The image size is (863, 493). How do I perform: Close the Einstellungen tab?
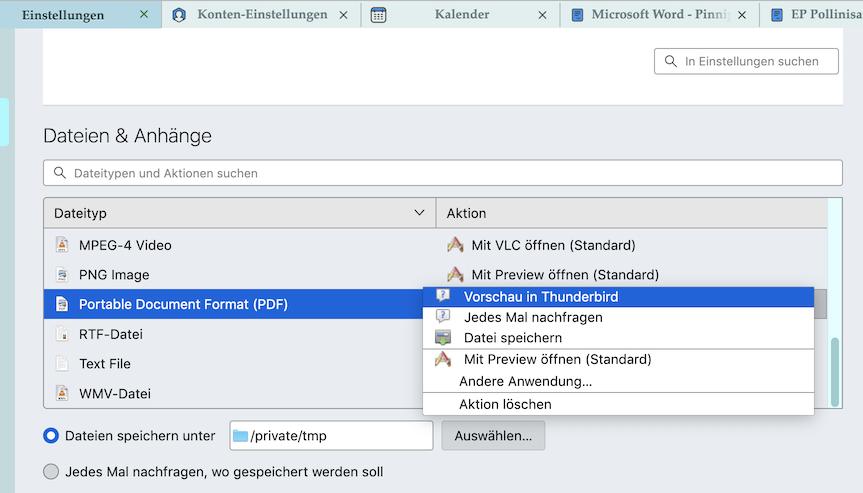pyautogui.click(x=144, y=15)
